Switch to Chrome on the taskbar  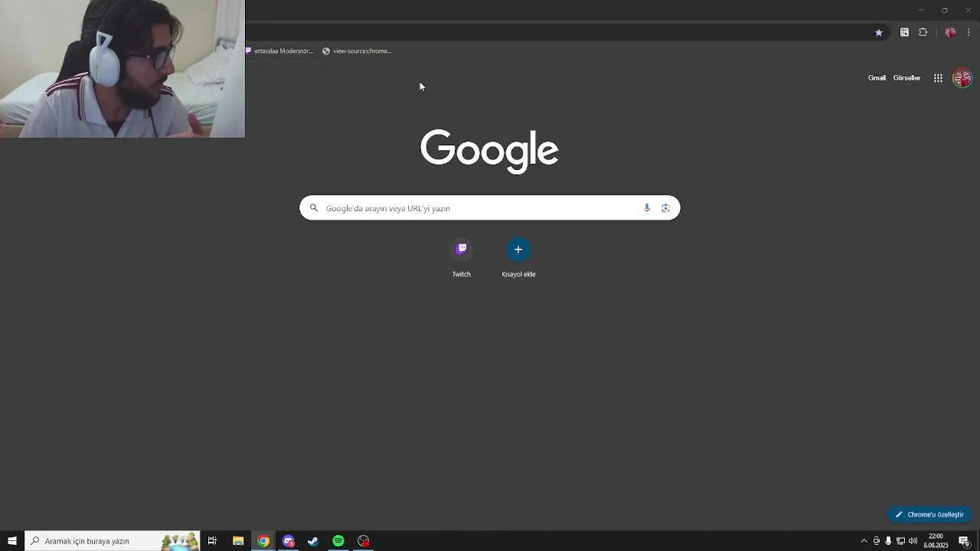pyautogui.click(x=263, y=541)
